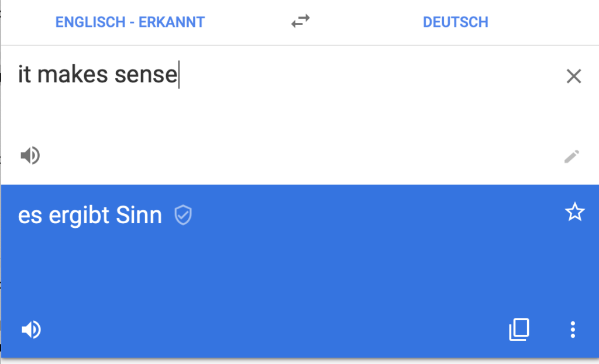Swap the translation languages
The height and width of the screenshot is (364, 599).
pyautogui.click(x=299, y=21)
